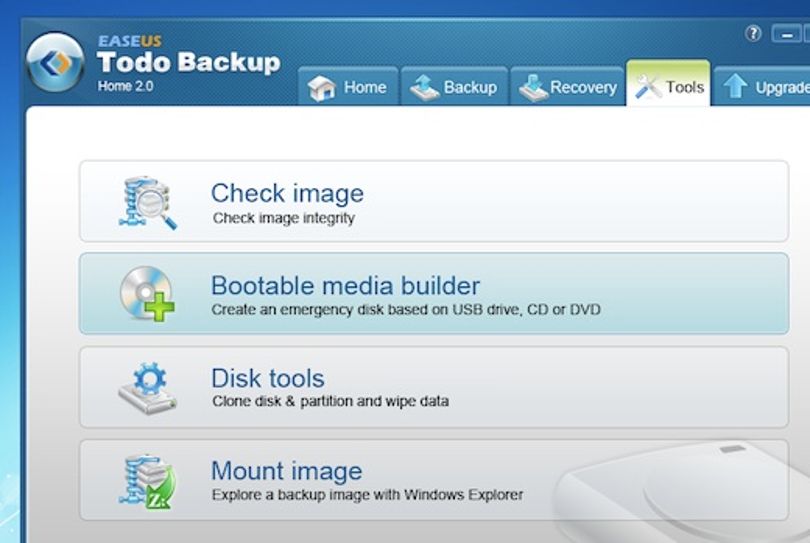Open the Backup tab

pyautogui.click(x=455, y=86)
